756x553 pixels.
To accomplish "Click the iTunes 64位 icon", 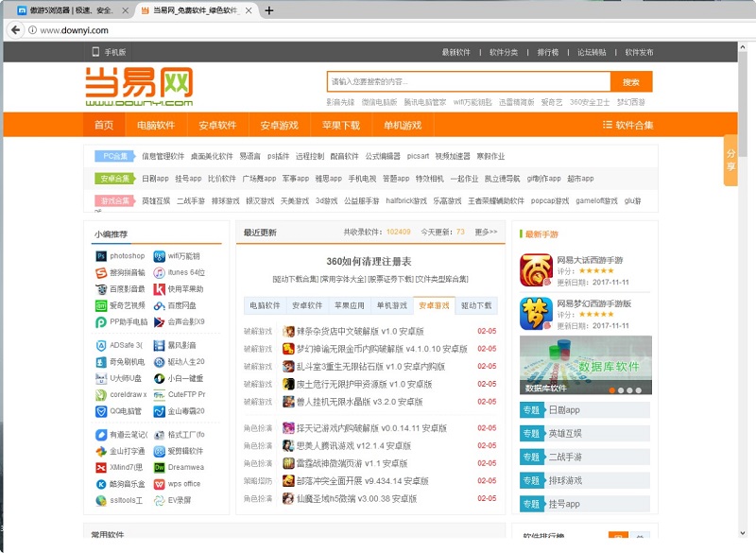I will pyautogui.click(x=157, y=274).
